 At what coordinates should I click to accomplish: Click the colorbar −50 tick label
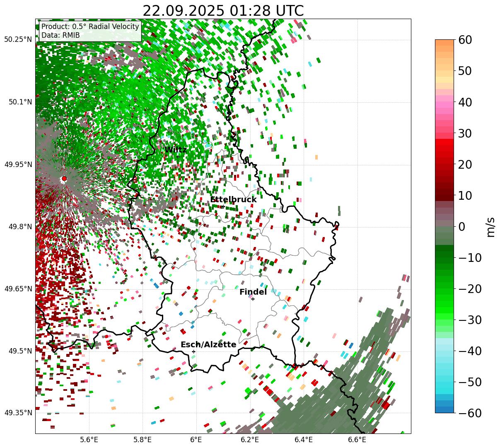470,382
